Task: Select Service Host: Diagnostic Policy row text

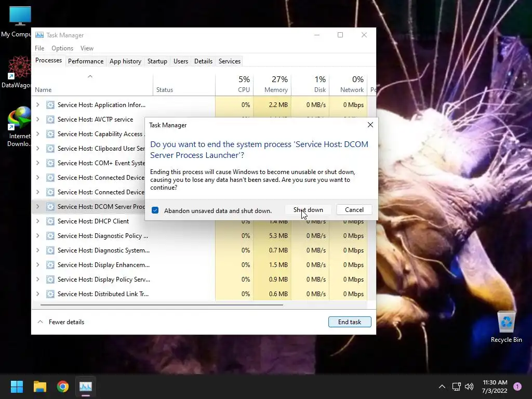Action: pos(103,236)
